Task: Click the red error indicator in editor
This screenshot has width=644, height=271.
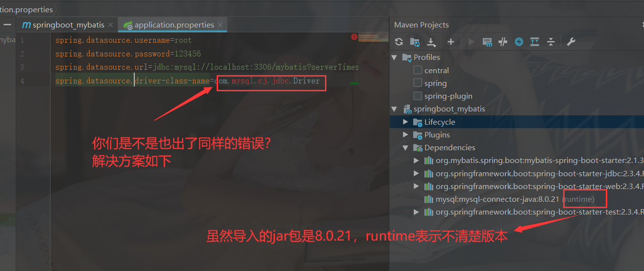Action: click(354, 37)
